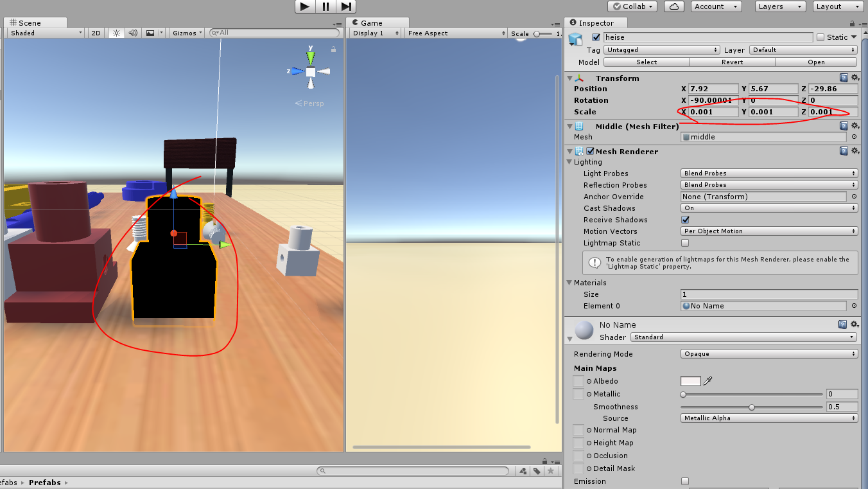Open Shaded draw mode dropdown

(x=46, y=33)
